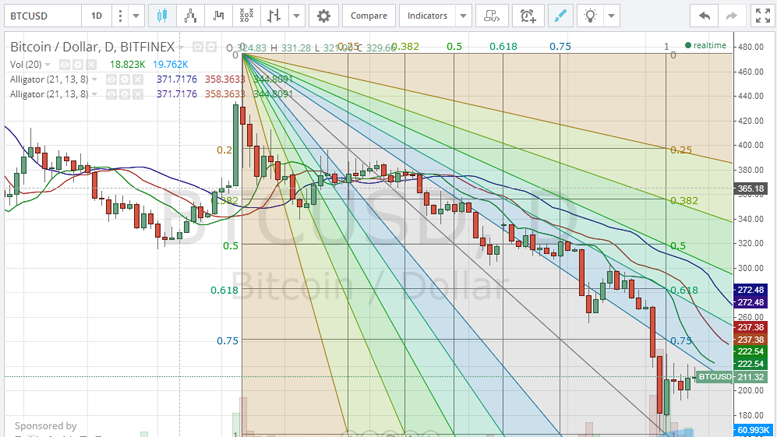Choose Point & Figure chart style
This screenshot has width=777, height=437.
(x=246, y=16)
